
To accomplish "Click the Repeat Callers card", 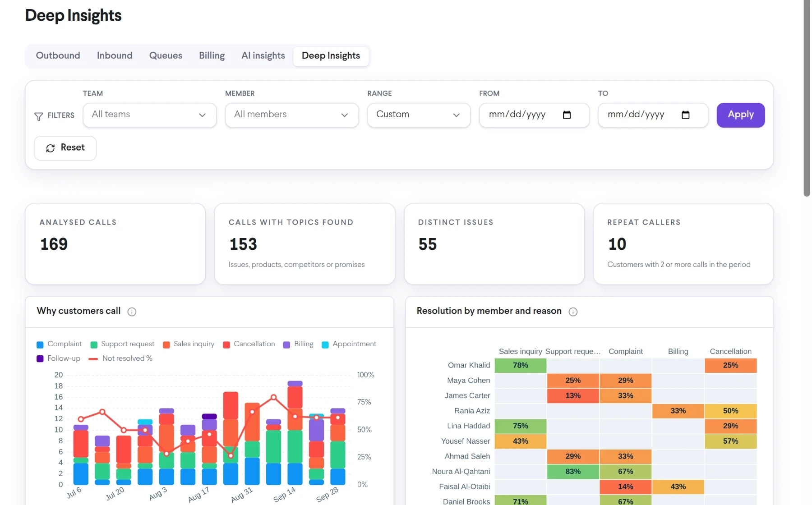I will (x=683, y=244).
